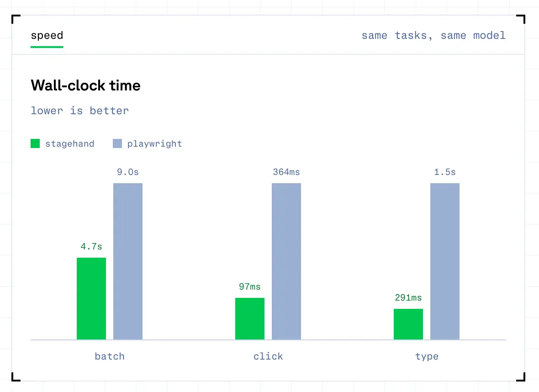Click the Wall-clock time heading

pos(85,85)
